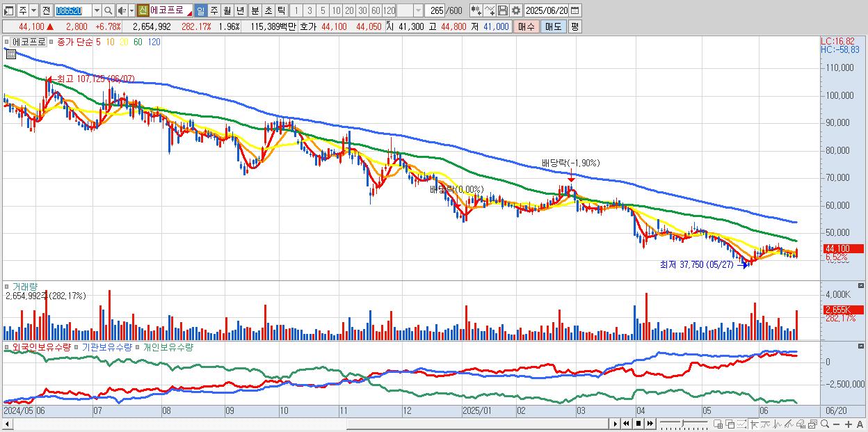This screenshot has height=432, width=868.
Task: Toggle the 120 interval button
Action: 389,10
